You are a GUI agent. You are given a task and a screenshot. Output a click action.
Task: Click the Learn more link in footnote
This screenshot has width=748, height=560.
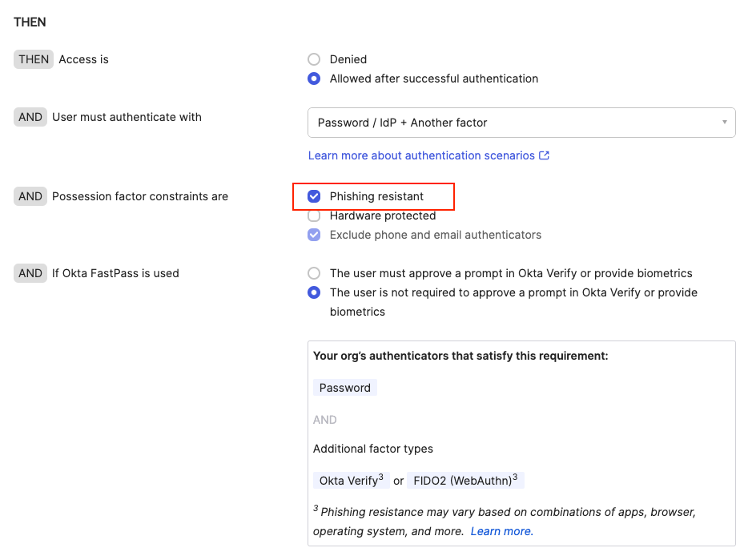(502, 531)
